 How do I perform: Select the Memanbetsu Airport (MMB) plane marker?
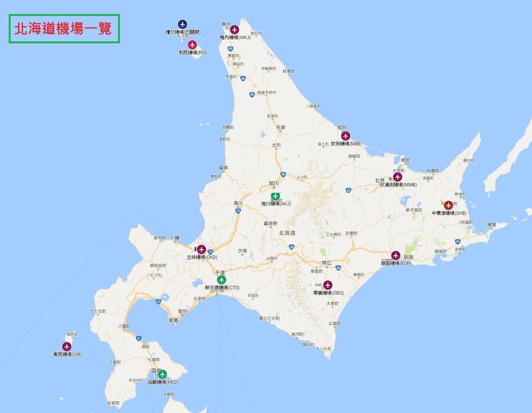(397, 177)
